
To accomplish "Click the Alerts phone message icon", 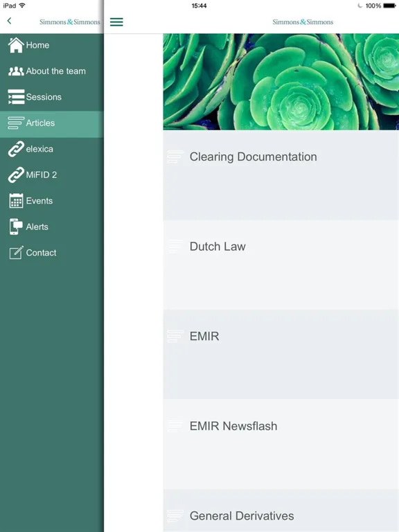I will [x=16, y=227].
